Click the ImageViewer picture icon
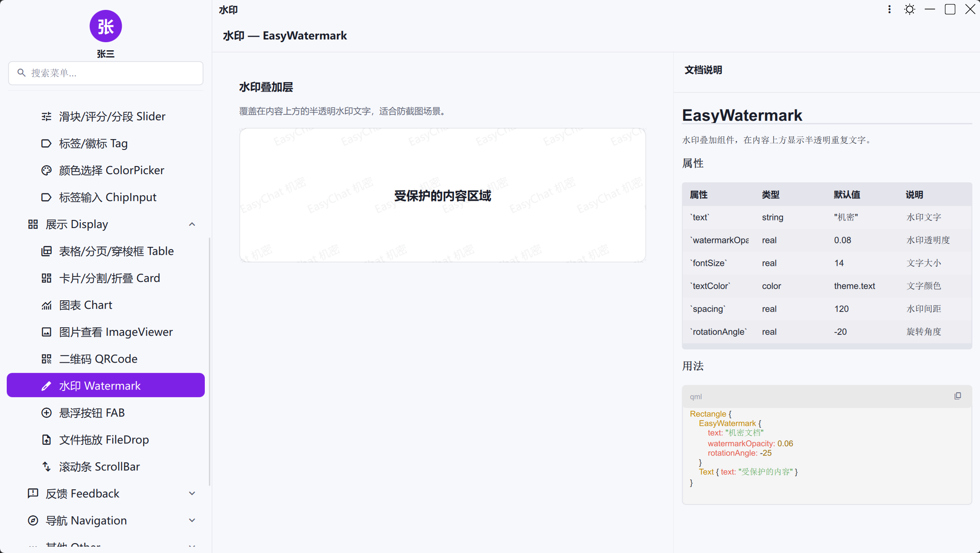Image resolution: width=980 pixels, height=553 pixels. tap(46, 332)
